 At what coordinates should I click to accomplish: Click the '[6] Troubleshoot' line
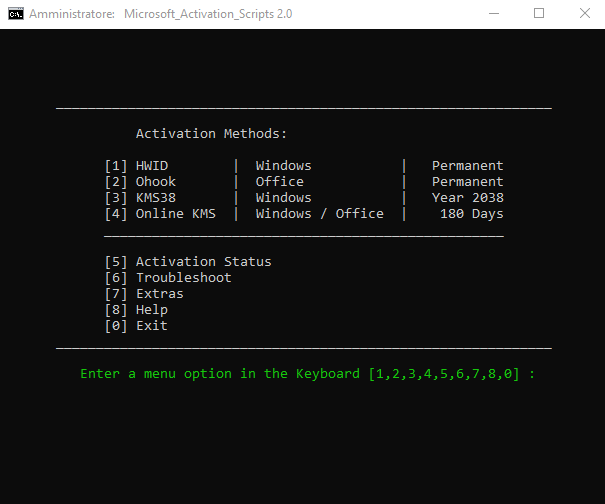click(x=168, y=278)
